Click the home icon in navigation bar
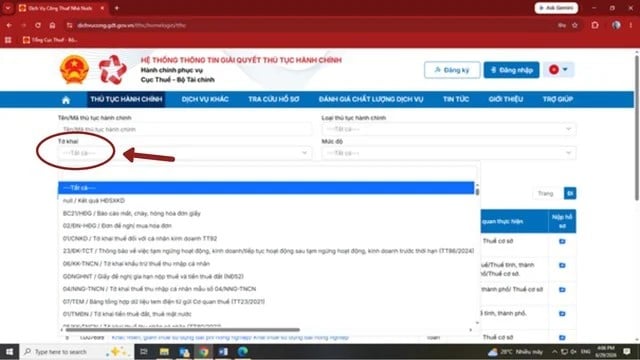640x360 pixels. [x=66, y=100]
